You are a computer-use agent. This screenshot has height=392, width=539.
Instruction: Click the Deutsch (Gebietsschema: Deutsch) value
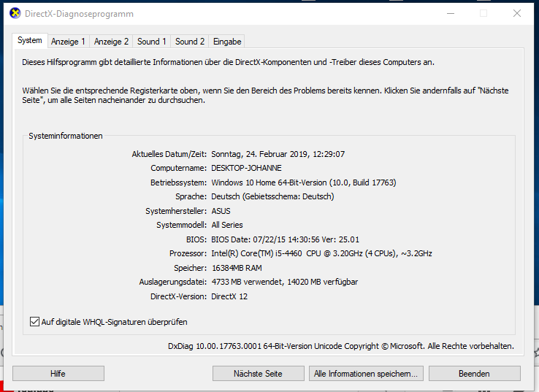pyautogui.click(x=272, y=196)
